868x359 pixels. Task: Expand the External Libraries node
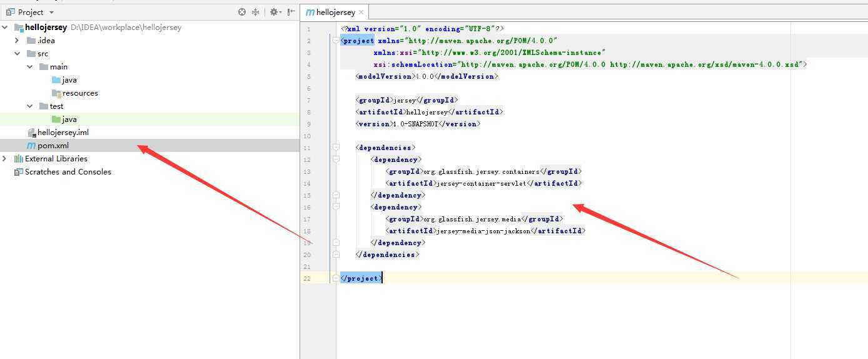point(5,159)
